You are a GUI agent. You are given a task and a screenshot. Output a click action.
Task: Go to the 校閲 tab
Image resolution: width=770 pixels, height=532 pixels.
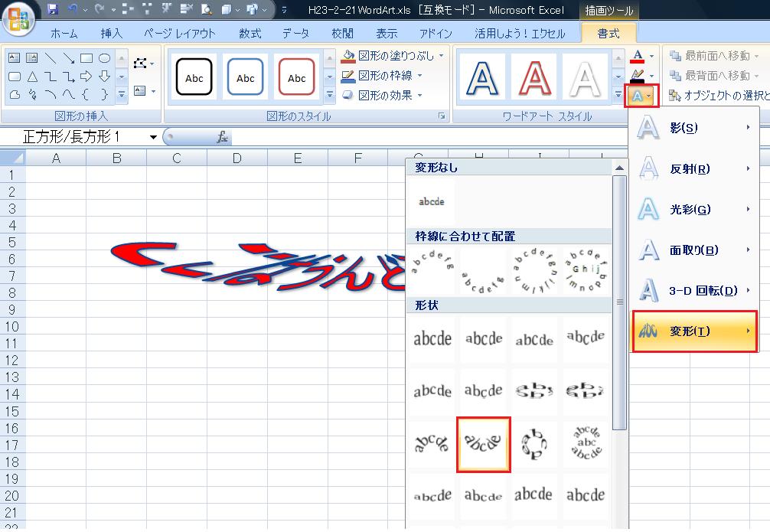tap(342, 34)
